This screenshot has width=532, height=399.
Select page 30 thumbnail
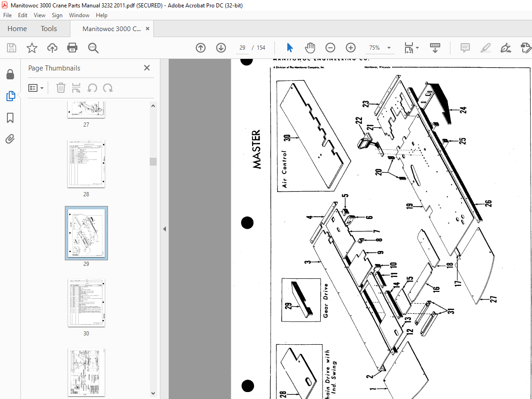(86, 303)
